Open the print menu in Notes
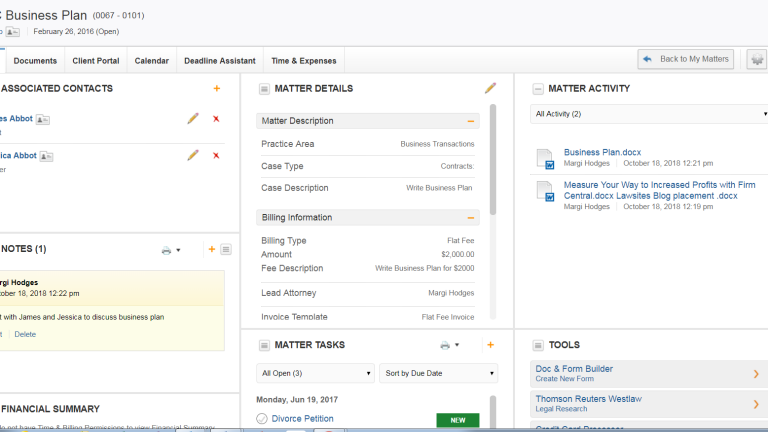Image resolution: width=768 pixels, height=432 pixels. pos(171,250)
